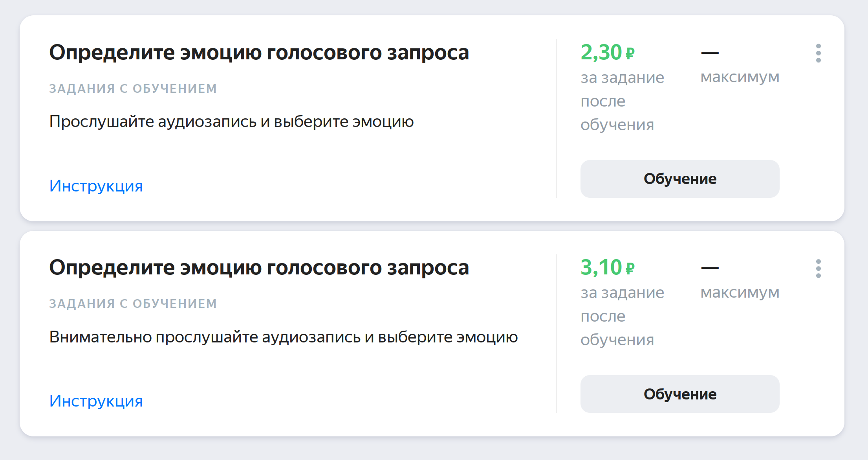Click the 'максимум' label in the 2,30 ₽ card
Viewport: 868px width, 460px height.
(x=740, y=77)
